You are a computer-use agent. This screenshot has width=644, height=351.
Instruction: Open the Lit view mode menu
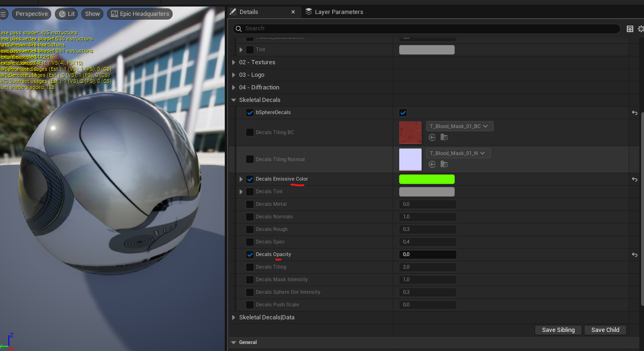(x=67, y=14)
